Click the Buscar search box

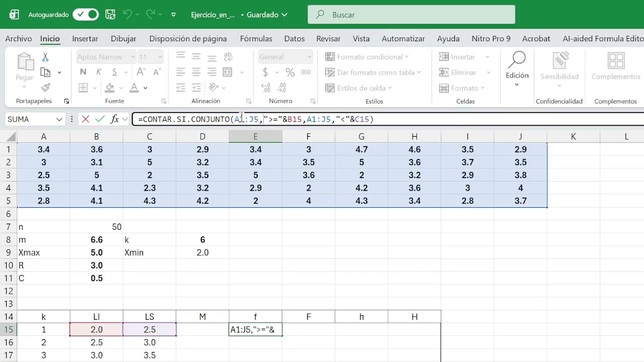point(412,15)
